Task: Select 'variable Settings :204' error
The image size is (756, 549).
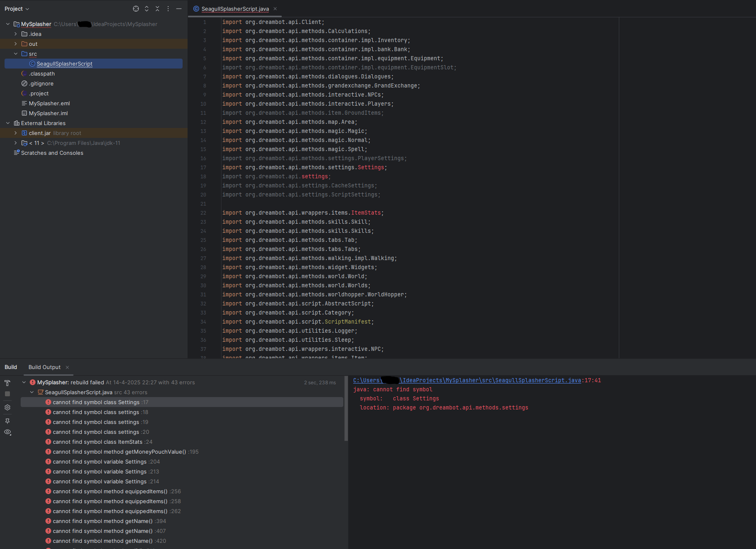Action: 102,461
